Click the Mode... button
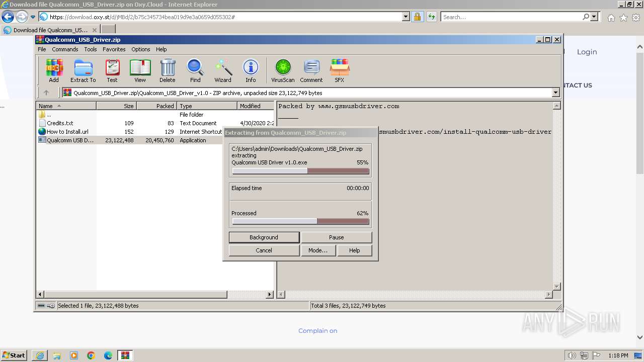This screenshot has height=362, width=644. 318,250
